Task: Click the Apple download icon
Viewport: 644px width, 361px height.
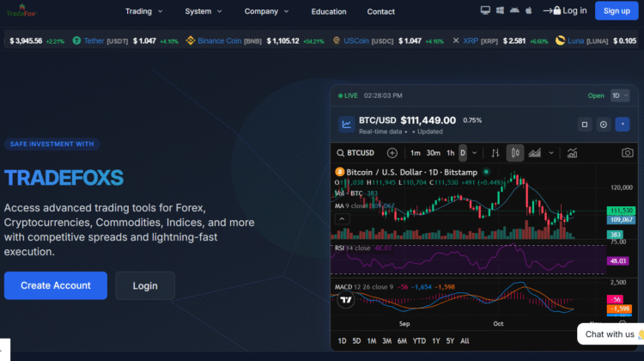Action: (x=528, y=11)
